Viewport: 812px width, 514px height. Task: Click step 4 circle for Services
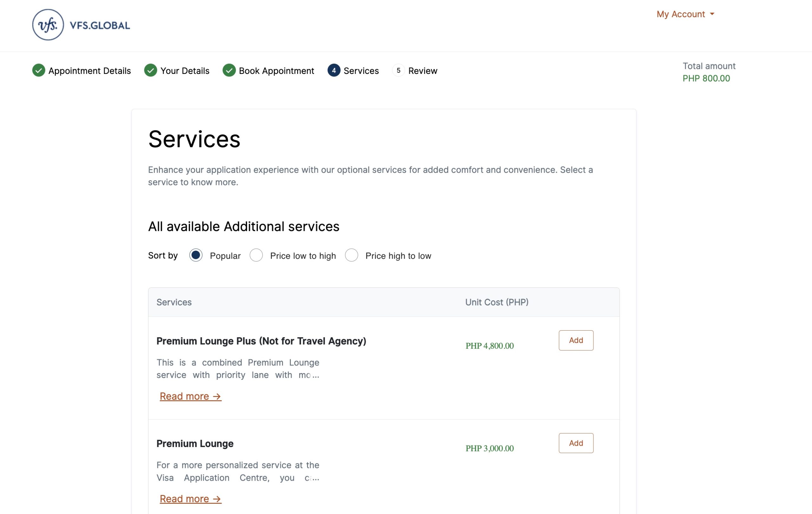[334, 70]
